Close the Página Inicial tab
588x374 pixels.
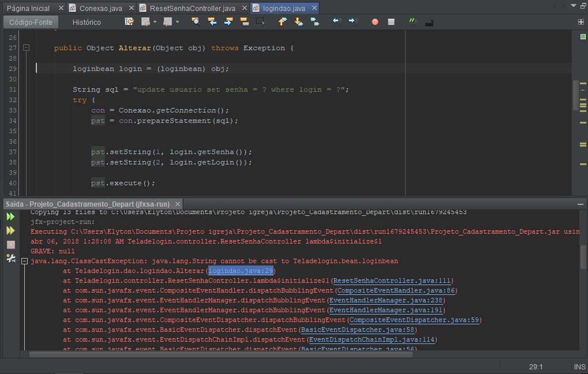click(61, 8)
